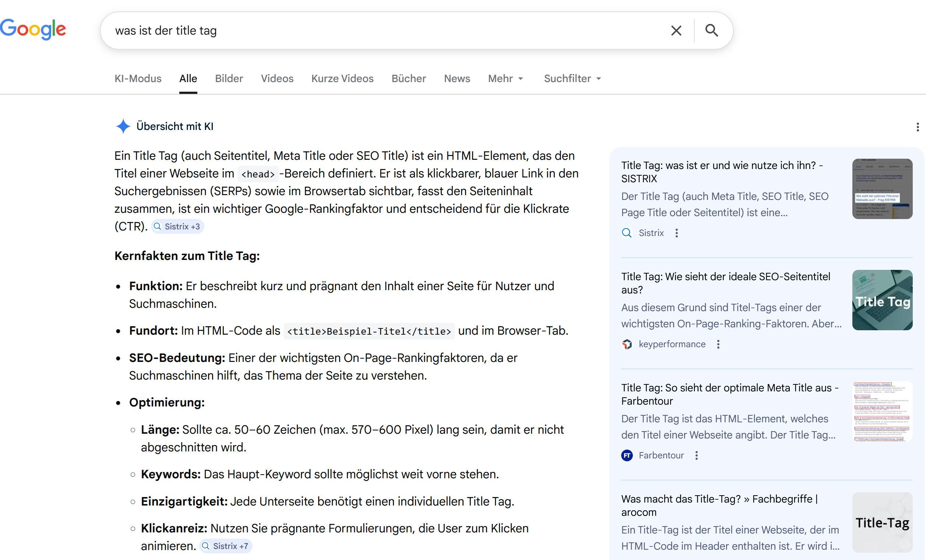Click the Title Tag thumbnail image on keyperformance card

coord(882,300)
